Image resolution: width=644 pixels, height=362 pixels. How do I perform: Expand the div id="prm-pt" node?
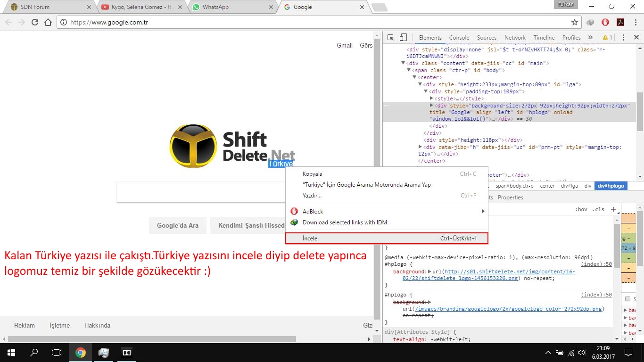pyautogui.click(x=420, y=147)
